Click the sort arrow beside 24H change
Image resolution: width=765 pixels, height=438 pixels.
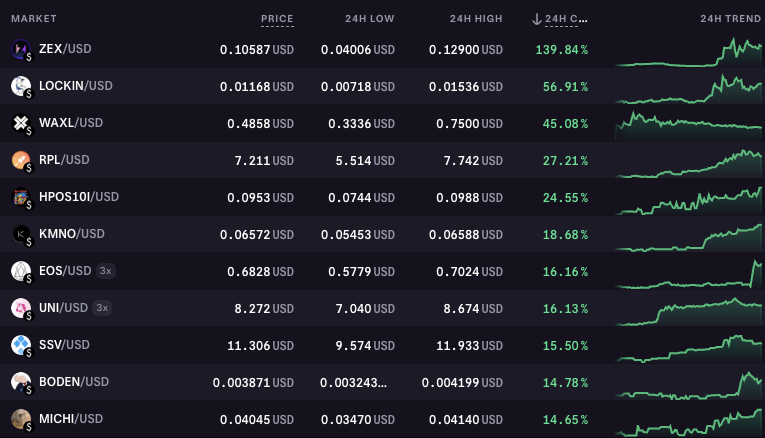click(x=537, y=19)
